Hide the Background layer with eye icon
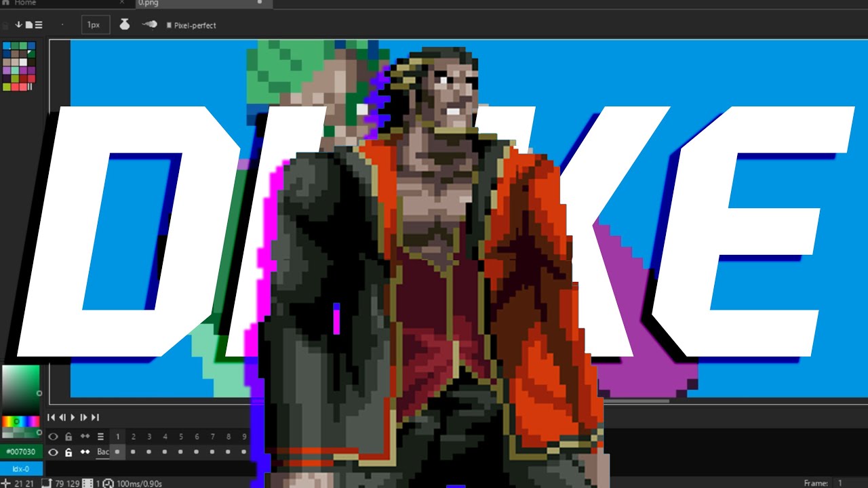This screenshot has height=488, width=868. [x=53, y=452]
